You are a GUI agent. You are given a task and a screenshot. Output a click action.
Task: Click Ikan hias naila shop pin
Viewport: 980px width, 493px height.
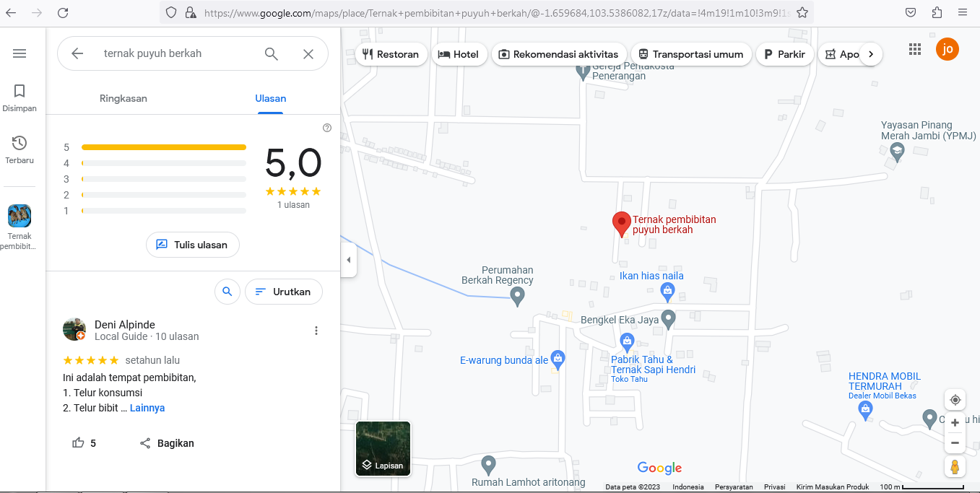[667, 292]
